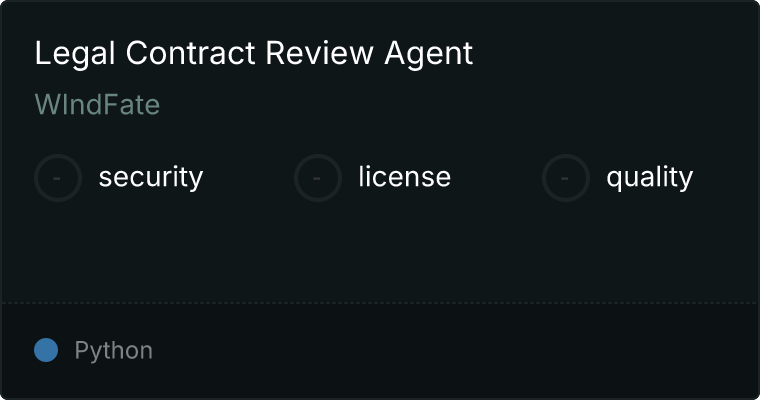Click the license score circle icon
This screenshot has width=760, height=400.
pyautogui.click(x=317, y=178)
